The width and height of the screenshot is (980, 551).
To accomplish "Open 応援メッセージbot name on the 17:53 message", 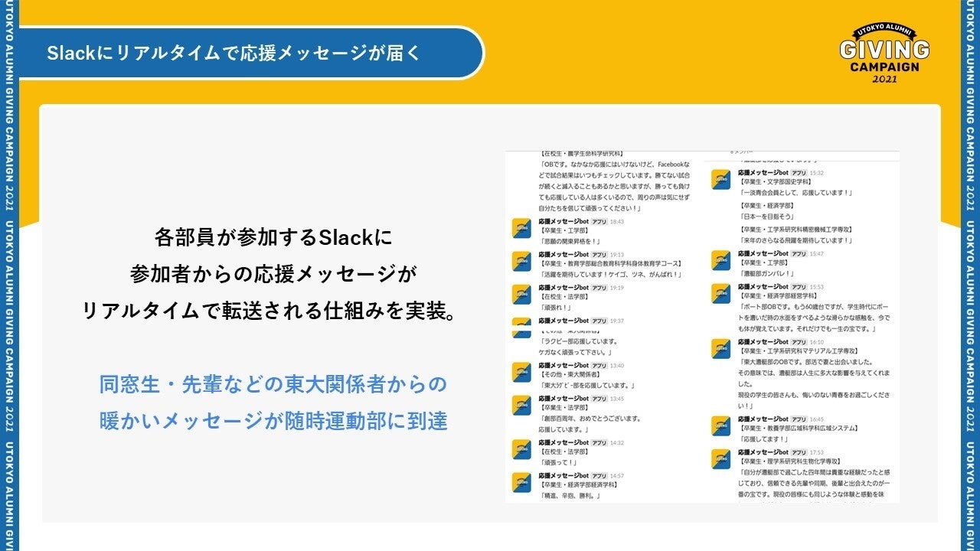I will (763, 452).
